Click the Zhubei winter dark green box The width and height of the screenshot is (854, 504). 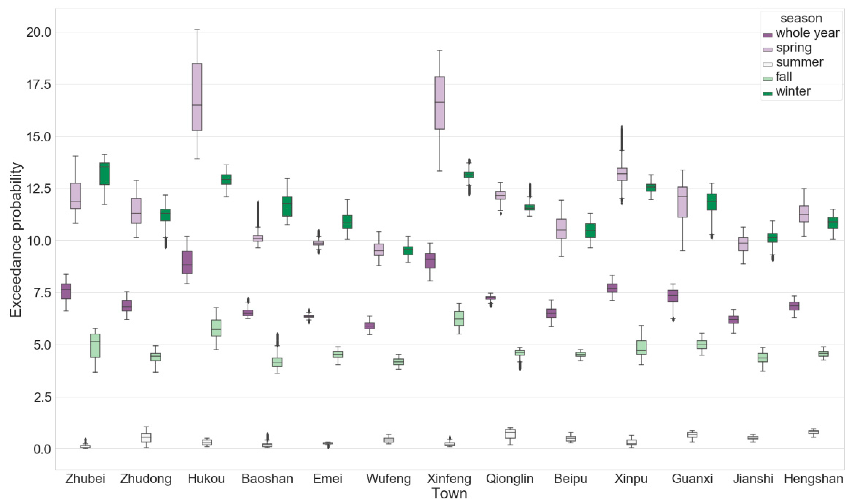[x=105, y=174]
